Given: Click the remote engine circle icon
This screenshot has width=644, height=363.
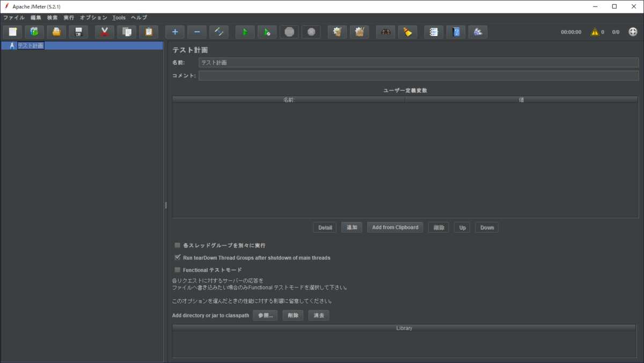Looking at the screenshot, I should (633, 32).
